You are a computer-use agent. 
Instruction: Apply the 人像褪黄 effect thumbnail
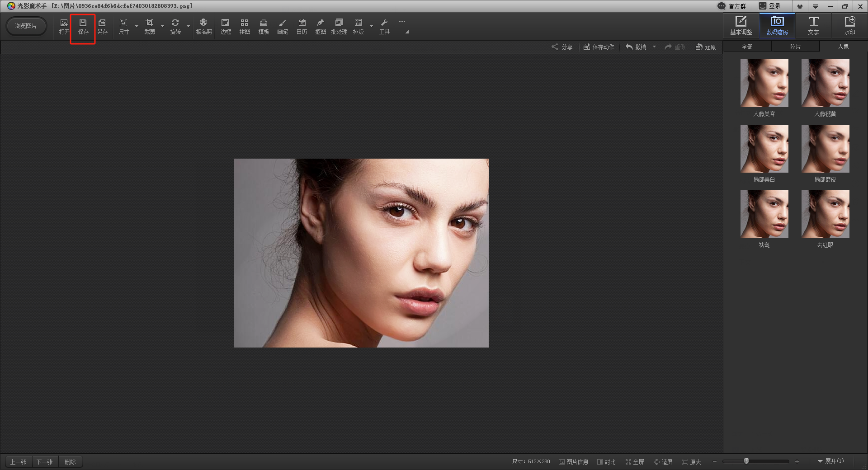pos(825,83)
